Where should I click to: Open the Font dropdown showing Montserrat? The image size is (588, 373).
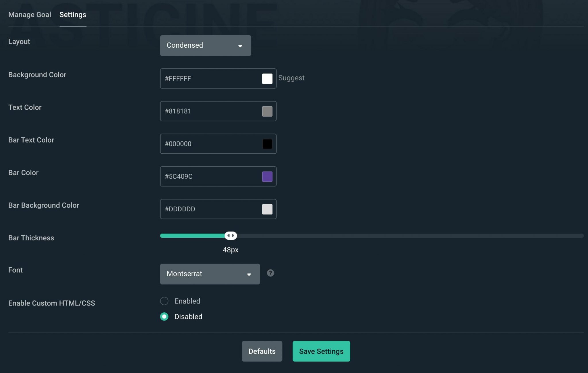click(x=210, y=274)
